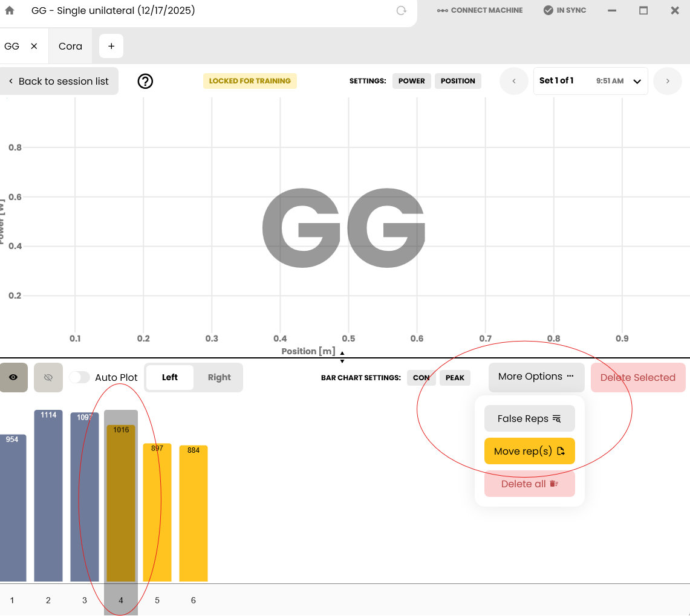Click rep number 6 on the axis
The image size is (690, 616).
193,600
